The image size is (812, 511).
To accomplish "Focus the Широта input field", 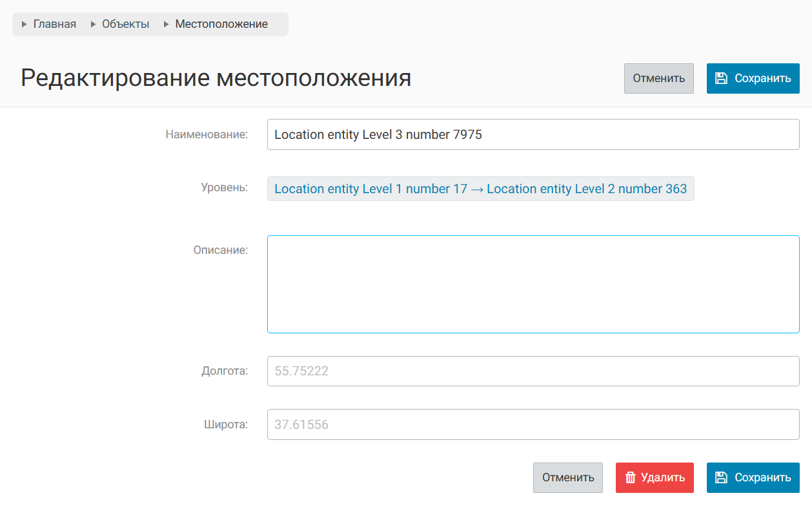I will click(x=533, y=424).
